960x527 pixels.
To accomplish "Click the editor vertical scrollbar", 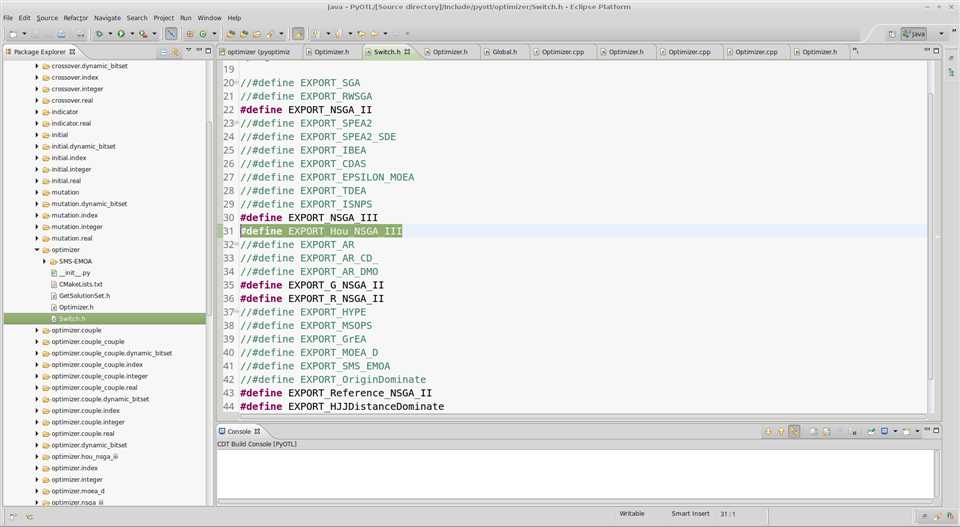I will 931,236.
